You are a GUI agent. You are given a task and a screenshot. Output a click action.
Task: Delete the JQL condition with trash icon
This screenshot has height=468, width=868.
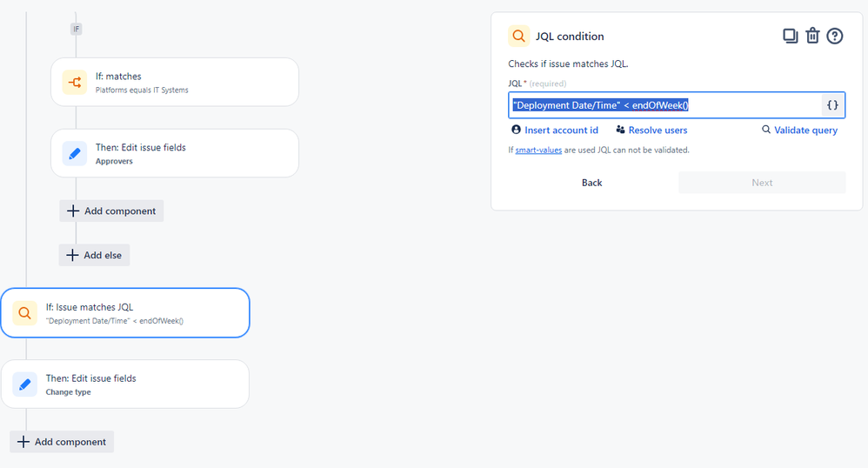pos(812,36)
